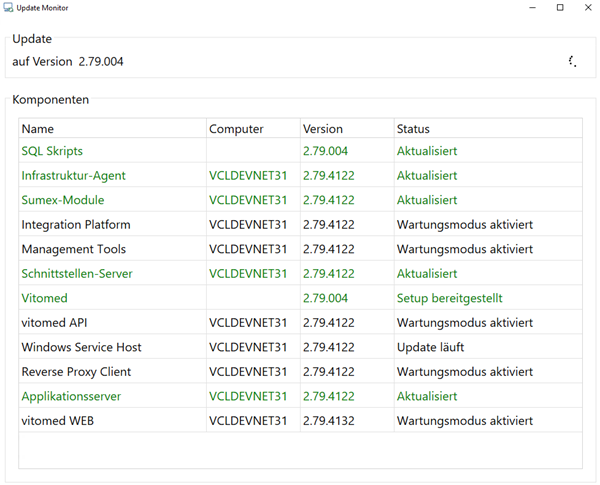Click the 'auf Version 2.79.004' update text
The image size is (600, 485).
coord(68,61)
